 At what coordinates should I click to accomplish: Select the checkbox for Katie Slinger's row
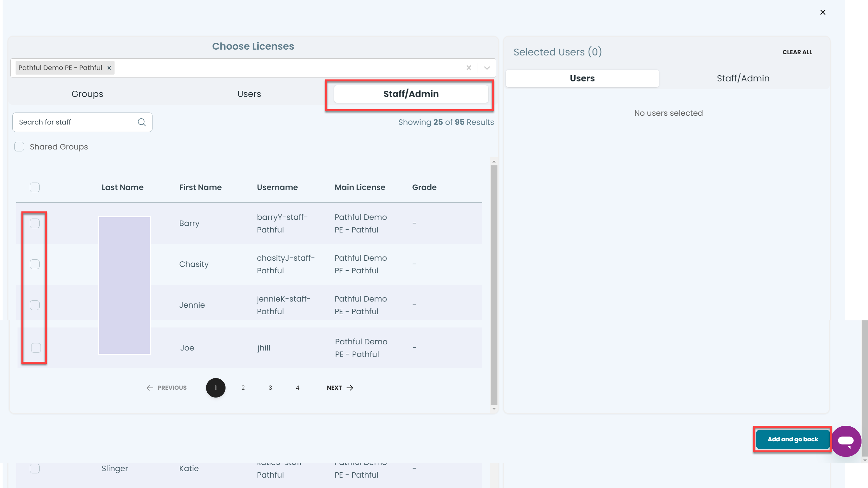[x=35, y=469]
